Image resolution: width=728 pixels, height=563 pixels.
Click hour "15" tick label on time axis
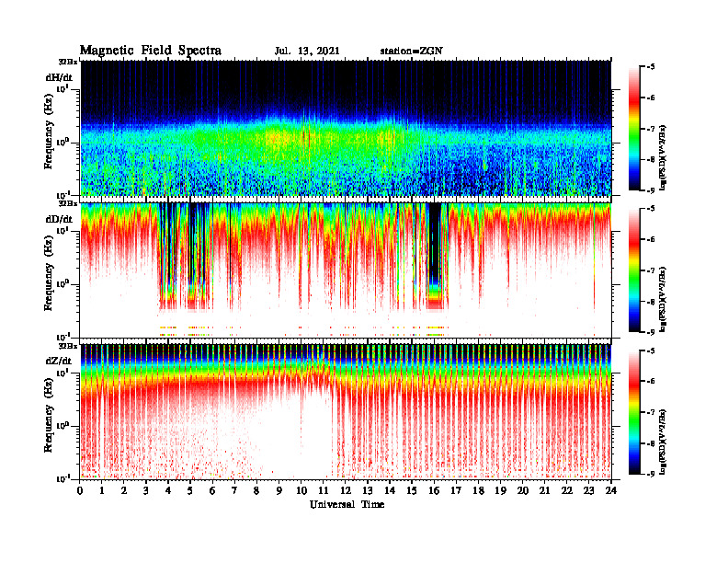tap(412, 490)
